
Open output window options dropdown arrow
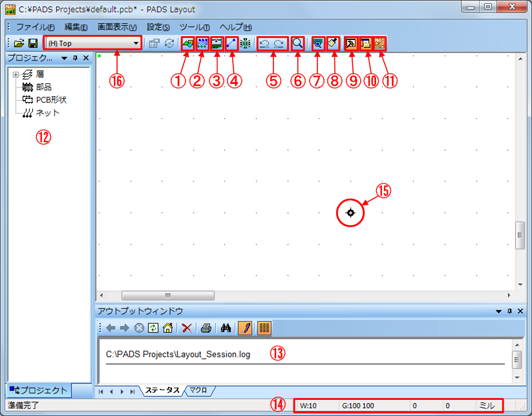[498, 311]
